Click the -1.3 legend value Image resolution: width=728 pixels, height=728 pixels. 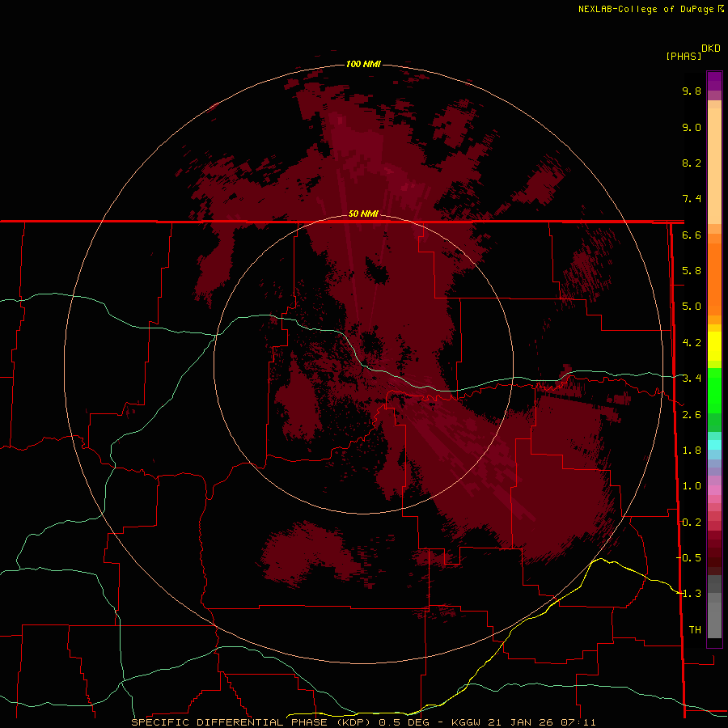click(688, 594)
